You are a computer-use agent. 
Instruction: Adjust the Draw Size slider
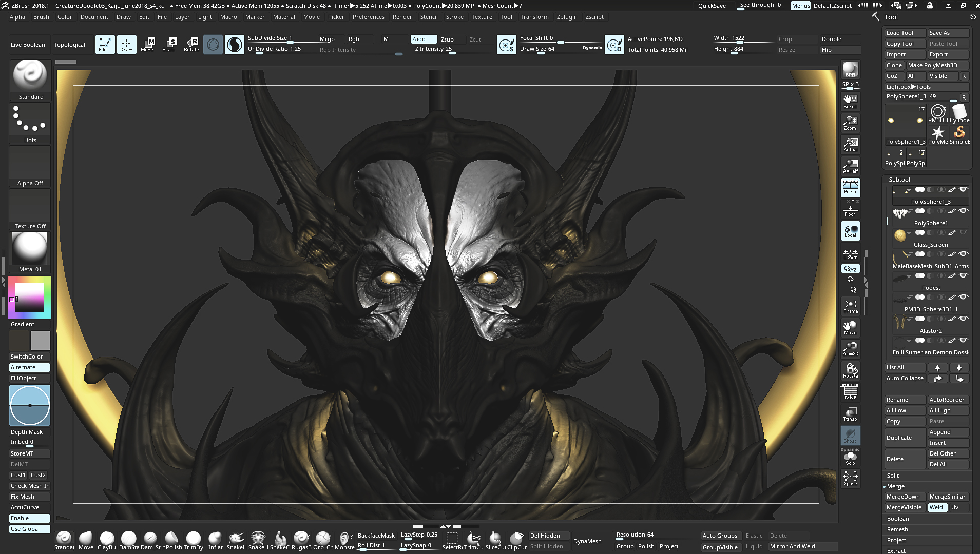[560, 49]
